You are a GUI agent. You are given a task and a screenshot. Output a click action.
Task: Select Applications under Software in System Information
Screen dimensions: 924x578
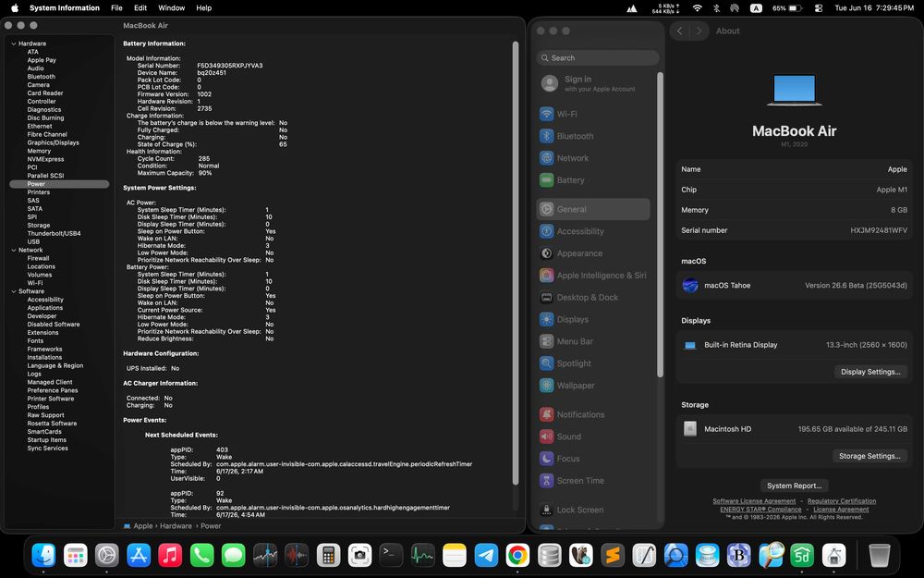point(44,308)
